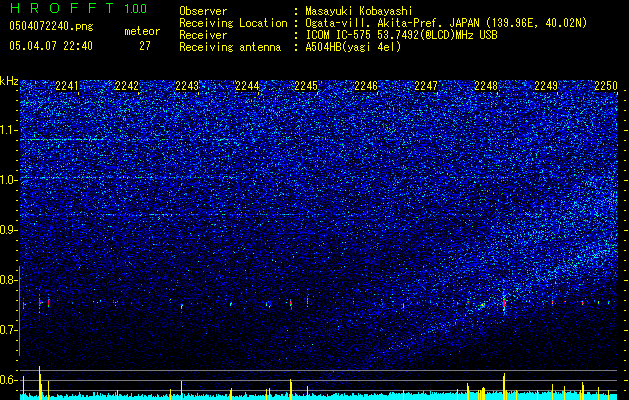Click the strong meteor echo near 2248
The image size is (629, 400).
[504, 304]
